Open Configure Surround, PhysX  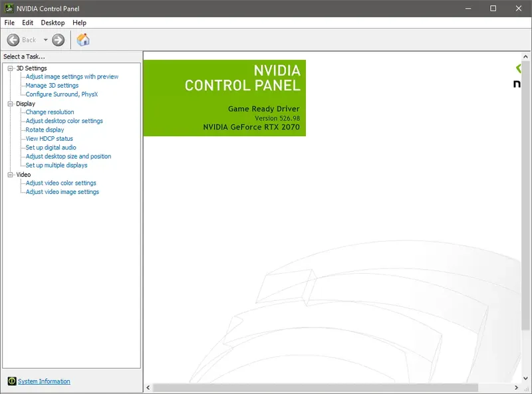click(x=62, y=94)
